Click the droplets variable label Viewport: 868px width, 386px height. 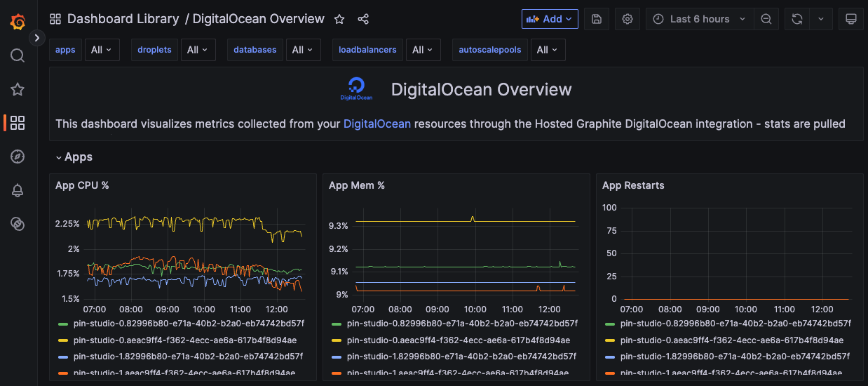(x=154, y=50)
